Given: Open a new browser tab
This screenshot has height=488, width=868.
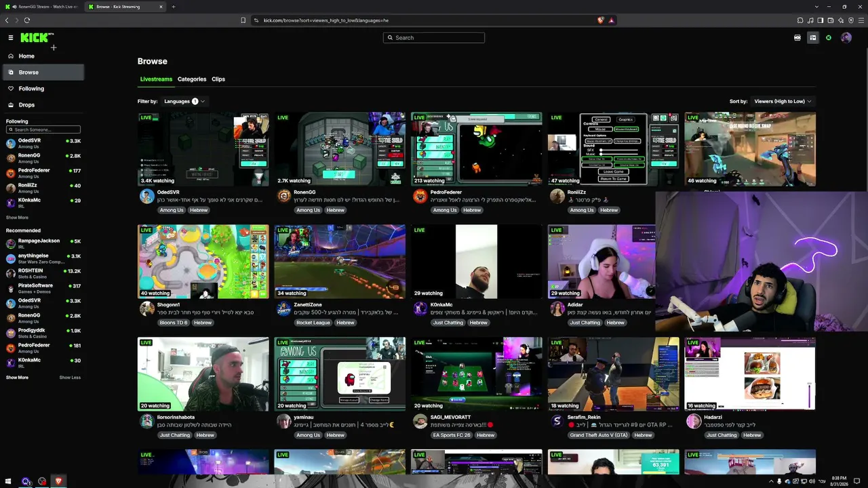Looking at the screenshot, I should [x=174, y=7].
